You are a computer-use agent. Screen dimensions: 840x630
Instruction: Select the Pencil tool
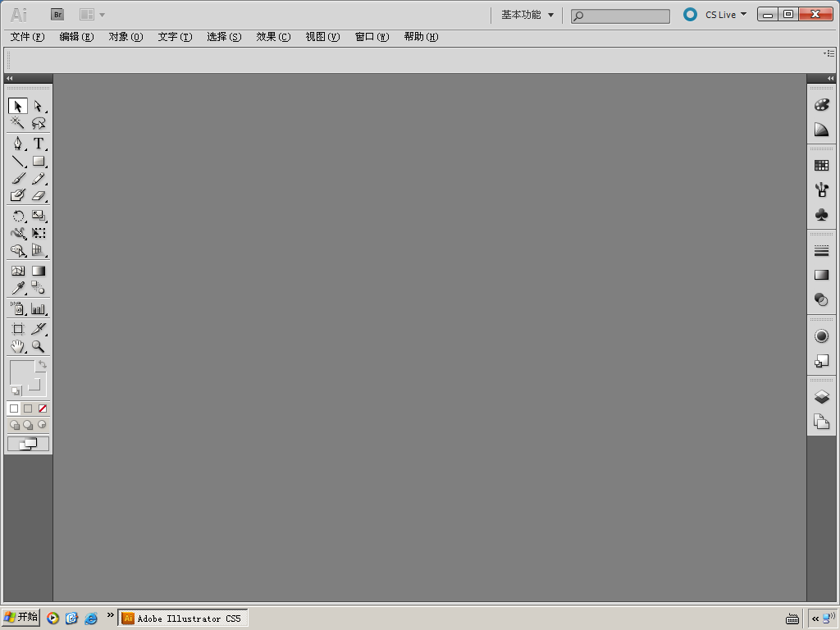[38, 178]
